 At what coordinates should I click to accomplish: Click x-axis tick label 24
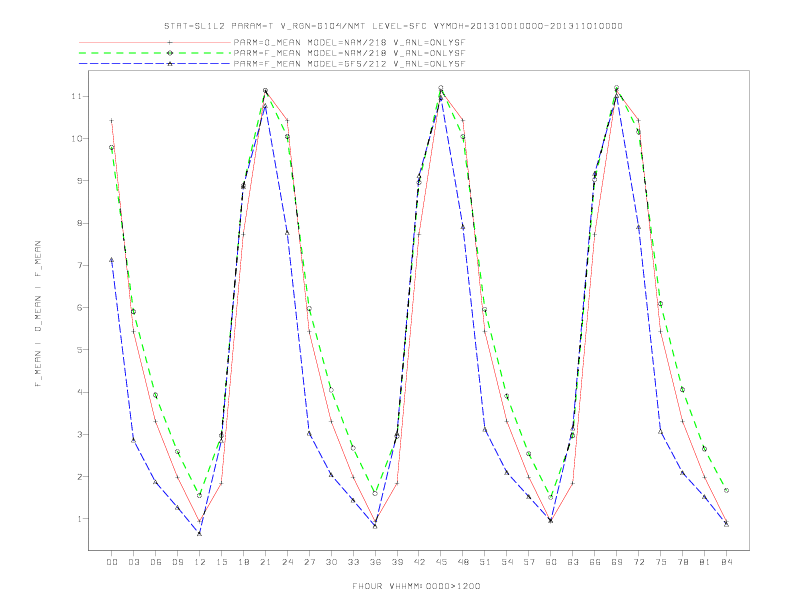[287, 562]
